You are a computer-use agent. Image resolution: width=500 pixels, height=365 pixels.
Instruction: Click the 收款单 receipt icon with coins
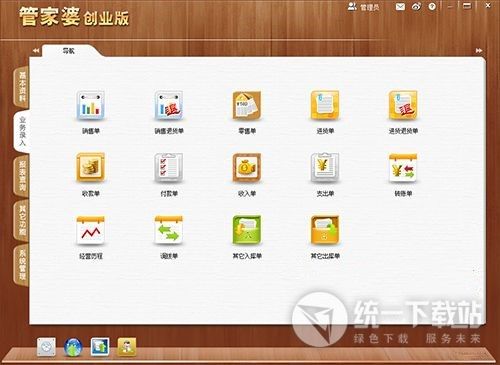90,168
